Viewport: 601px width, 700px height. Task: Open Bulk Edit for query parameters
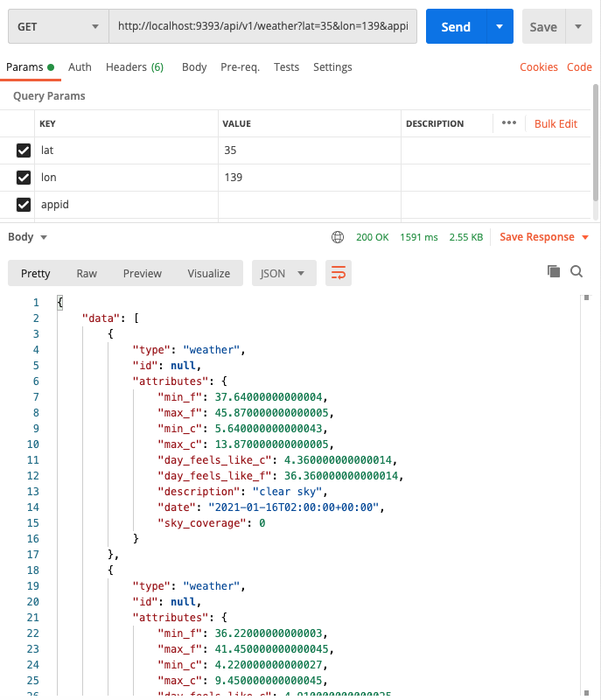pos(556,123)
